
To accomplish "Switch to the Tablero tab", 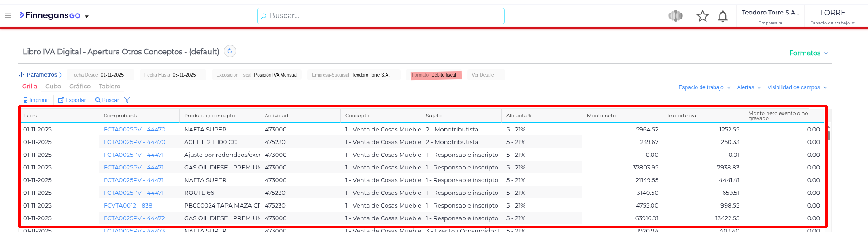I will pos(110,86).
